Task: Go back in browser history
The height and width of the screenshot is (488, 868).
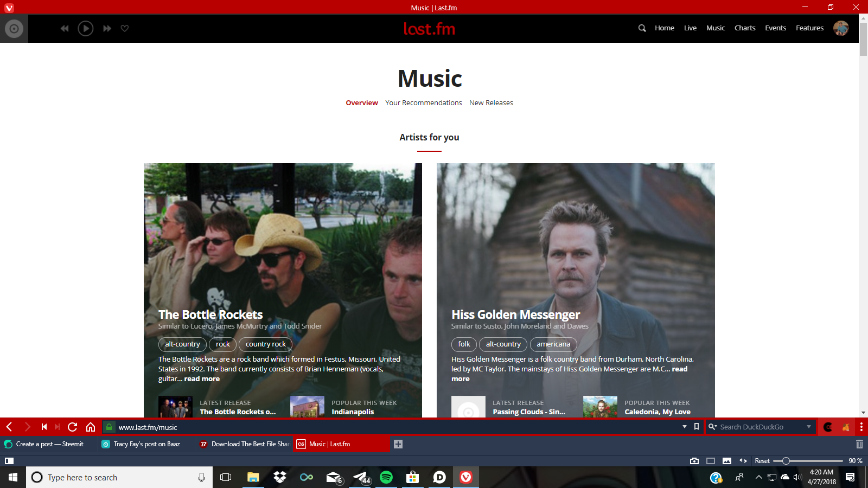Action: pyautogui.click(x=9, y=427)
